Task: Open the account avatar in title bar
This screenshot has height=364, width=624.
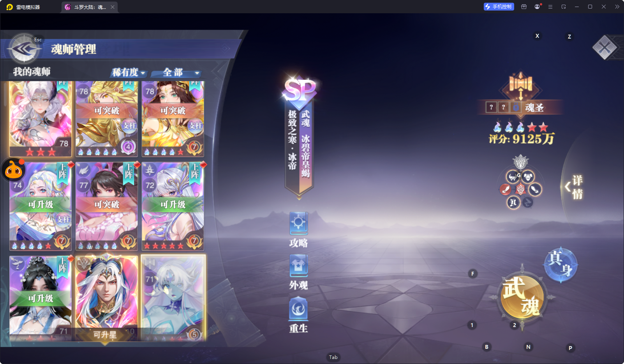Action: click(x=538, y=7)
